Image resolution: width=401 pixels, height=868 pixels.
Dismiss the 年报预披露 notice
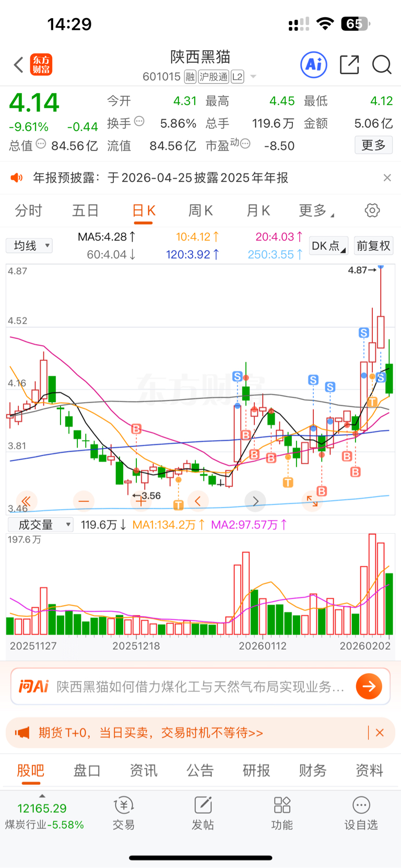click(387, 178)
